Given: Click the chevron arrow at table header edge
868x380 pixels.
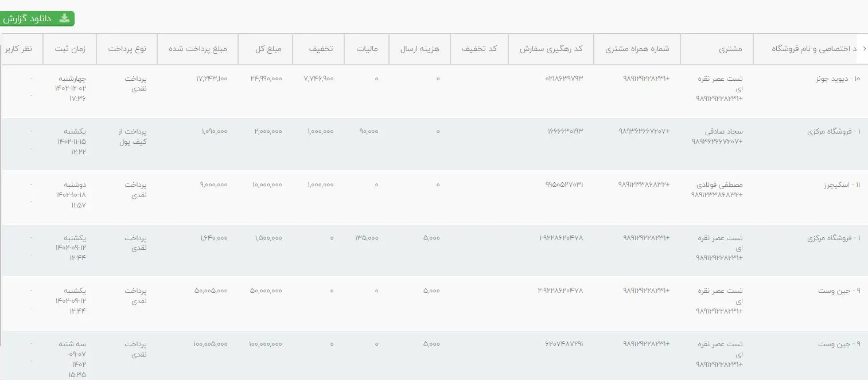Looking at the screenshot, I should tap(864, 49).
